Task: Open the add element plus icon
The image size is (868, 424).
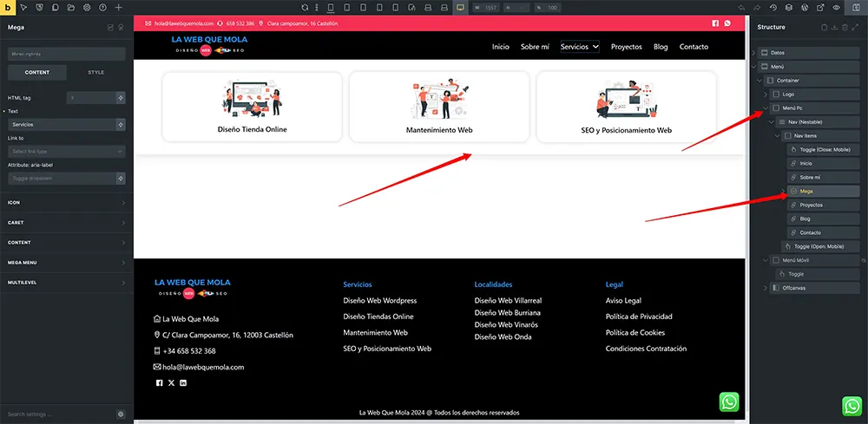Action: (118, 7)
